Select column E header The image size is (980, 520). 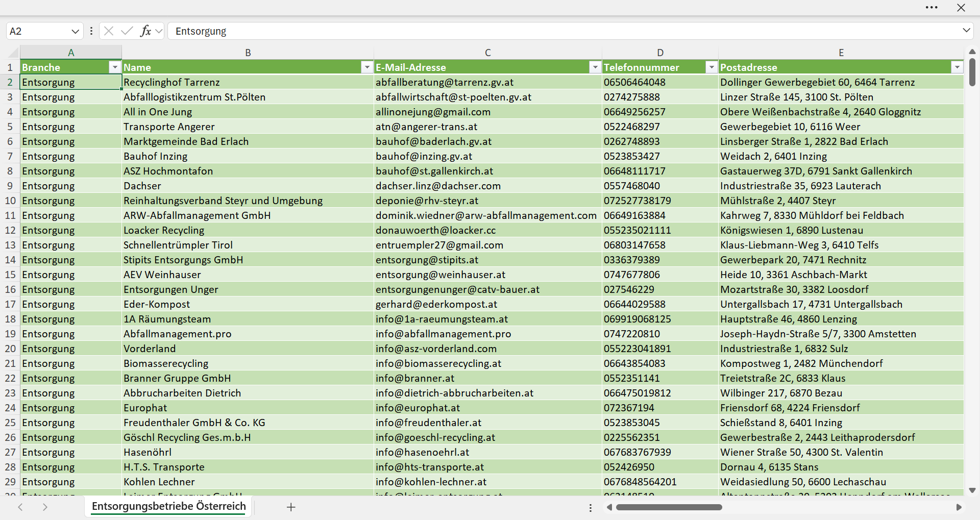coord(841,53)
